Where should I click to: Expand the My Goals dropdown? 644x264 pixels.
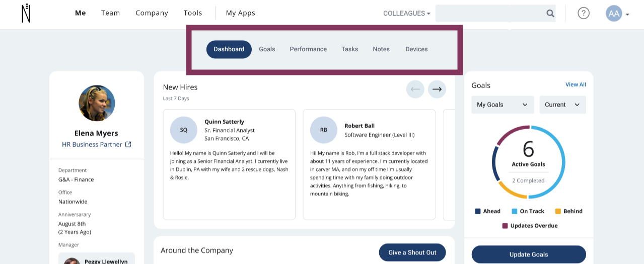coord(503,105)
